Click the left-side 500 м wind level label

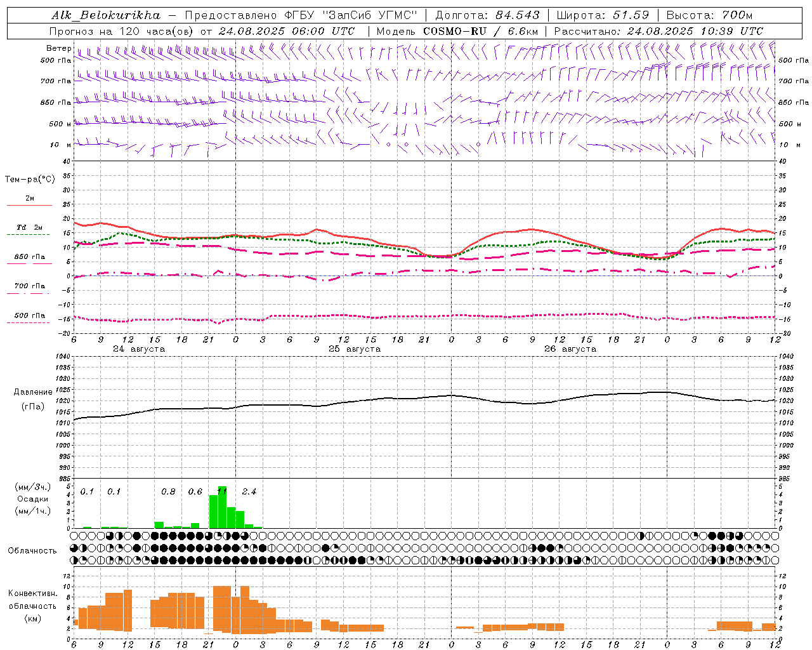60,124
